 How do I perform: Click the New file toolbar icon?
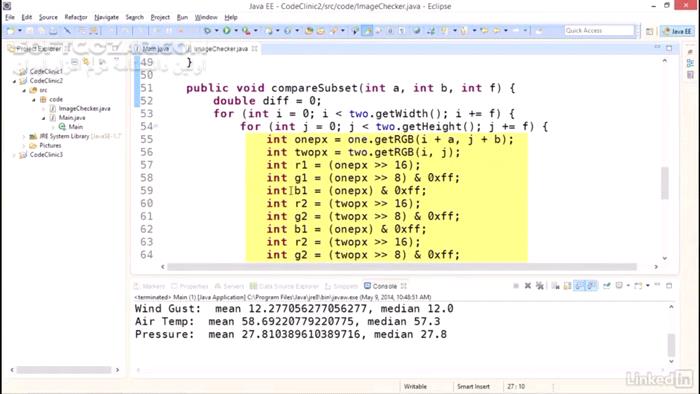click(x=11, y=30)
